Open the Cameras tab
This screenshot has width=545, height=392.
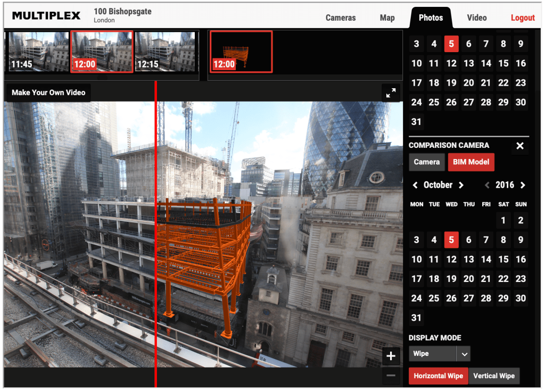coord(341,18)
